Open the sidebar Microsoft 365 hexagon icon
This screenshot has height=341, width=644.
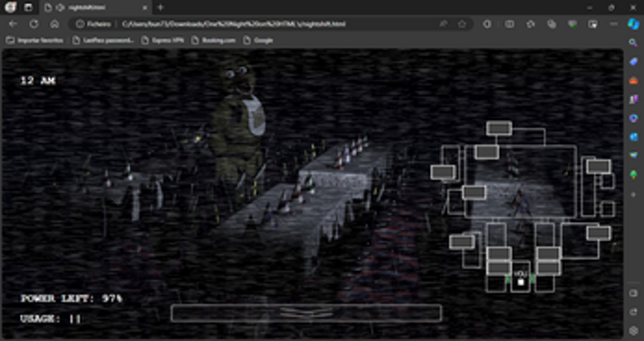point(634,117)
